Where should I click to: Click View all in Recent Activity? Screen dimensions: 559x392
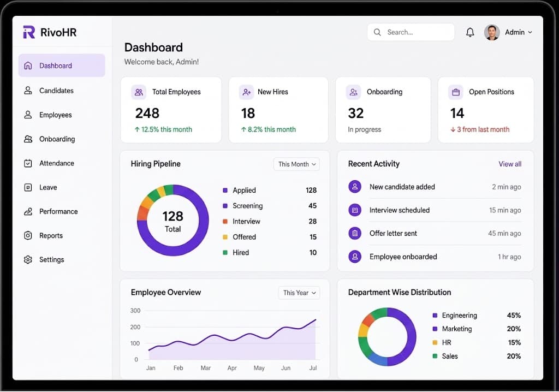(510, 164)
